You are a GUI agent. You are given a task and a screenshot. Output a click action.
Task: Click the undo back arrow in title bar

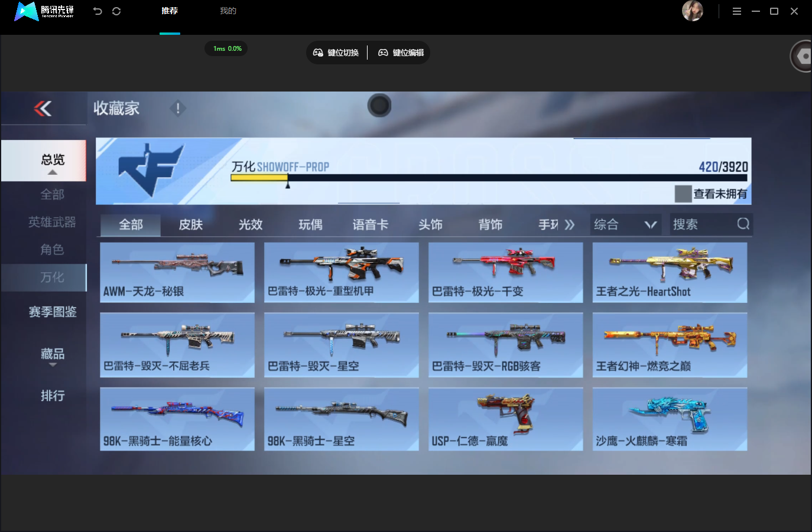(x=98, y=11)
